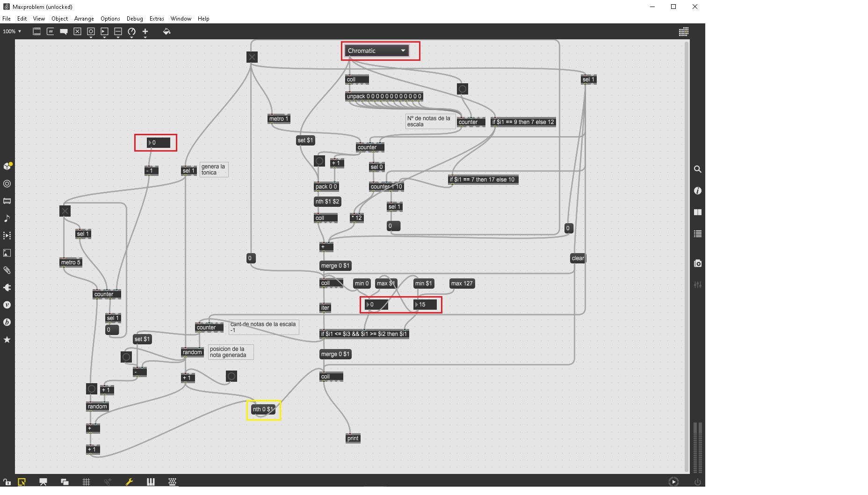This screenshot has height=495, width=868.
Task: Toggle the X toggle above metro 1
Action: coord(252,57)
